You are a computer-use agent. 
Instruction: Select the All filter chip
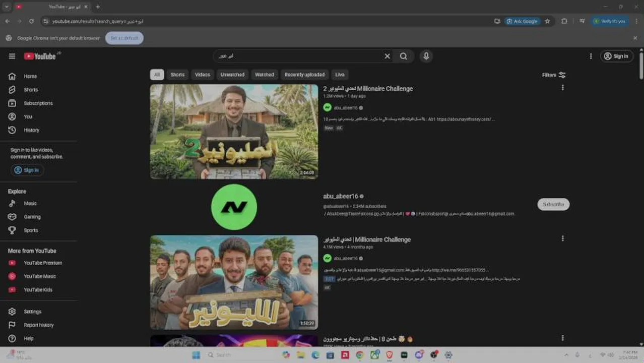click(x=157, y=75)
